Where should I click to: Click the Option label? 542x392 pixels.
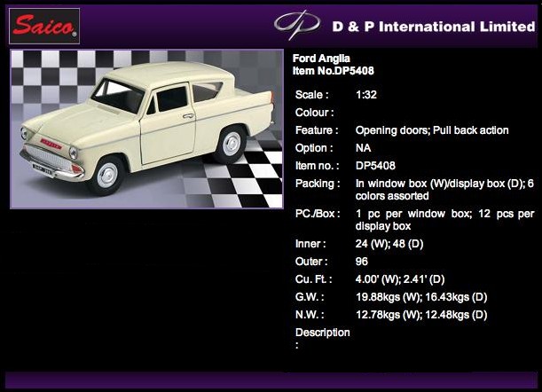tap(314, 148)
